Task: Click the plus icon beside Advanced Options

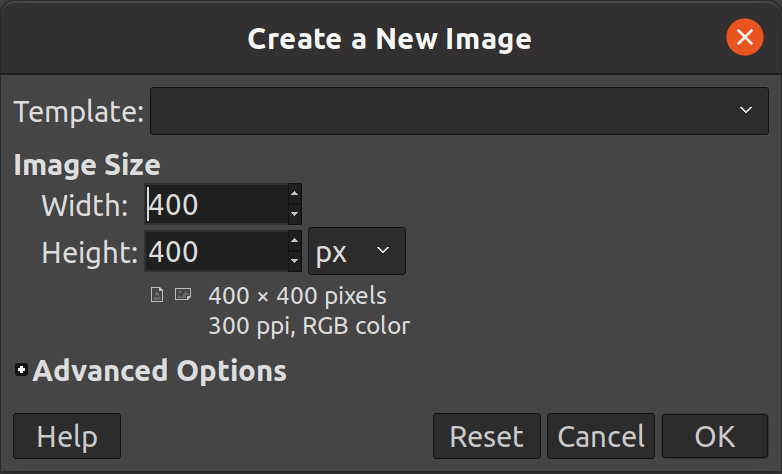Action: (21, 370)
